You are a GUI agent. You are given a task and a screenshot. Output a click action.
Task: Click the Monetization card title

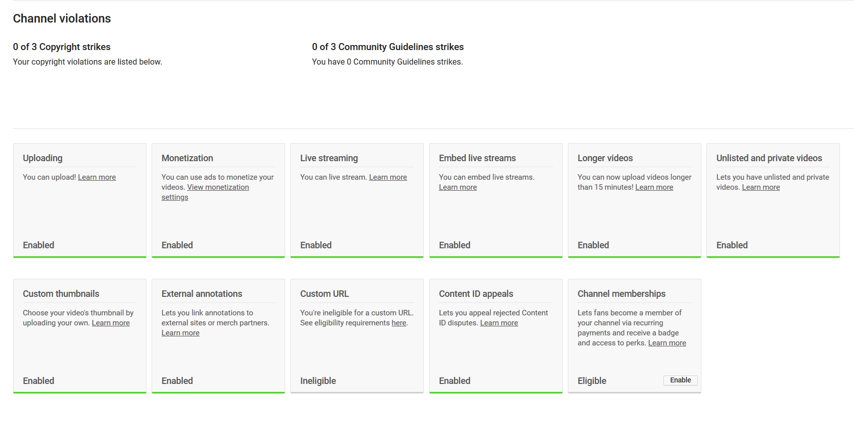[x=187, y=158]
